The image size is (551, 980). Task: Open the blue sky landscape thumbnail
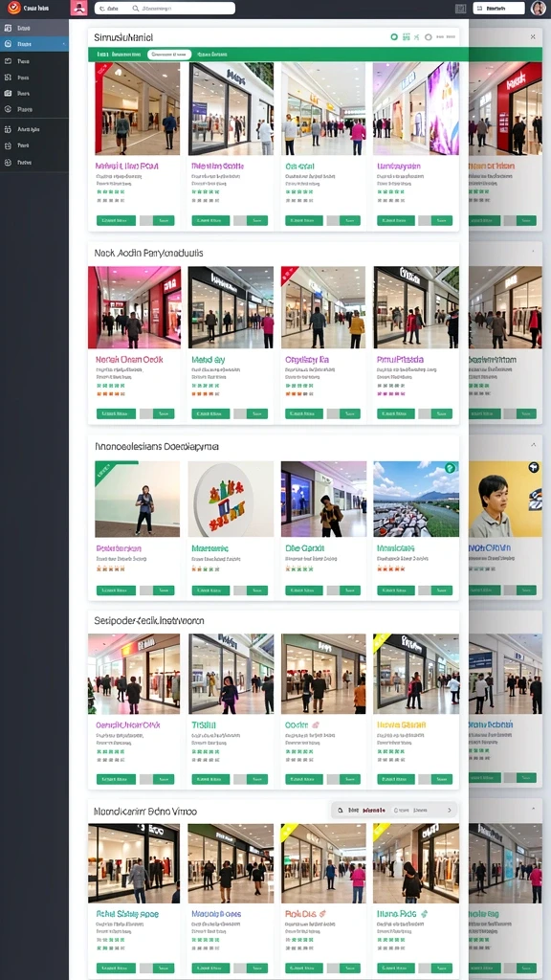[416, 500]
